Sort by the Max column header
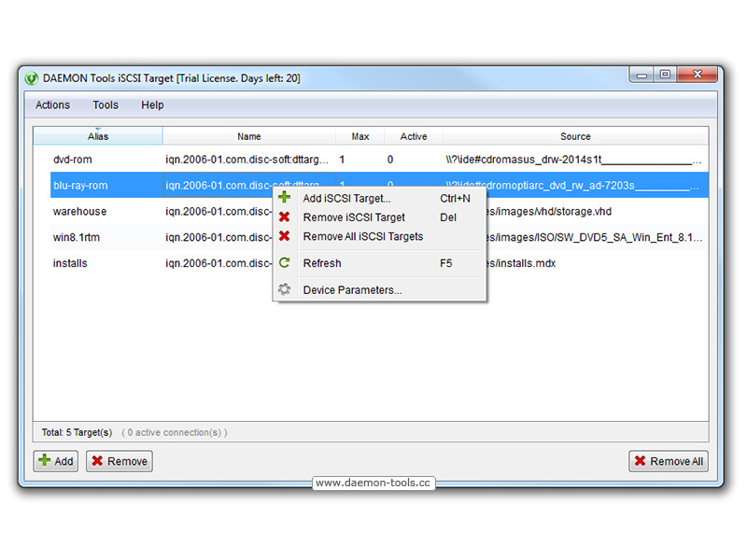Screen dimensions: 747x560 point(360,136)
